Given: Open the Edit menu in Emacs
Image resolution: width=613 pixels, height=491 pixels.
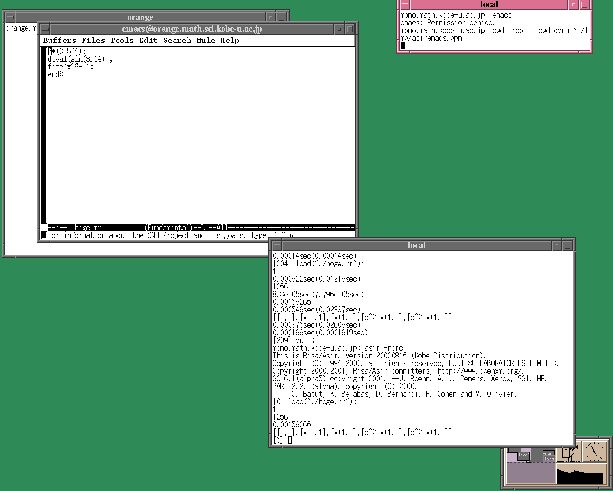Looking at the screenshot, I should point(148,40).
